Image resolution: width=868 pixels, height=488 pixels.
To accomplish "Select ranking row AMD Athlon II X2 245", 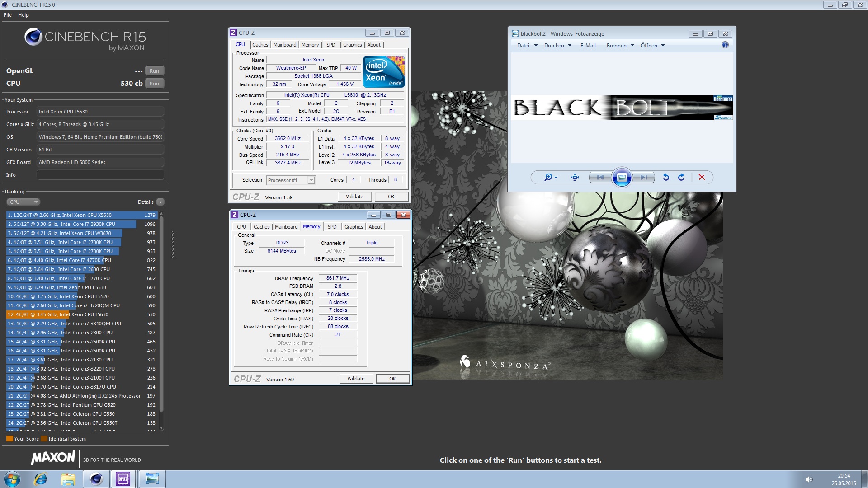I will click(x=81, y=396).
